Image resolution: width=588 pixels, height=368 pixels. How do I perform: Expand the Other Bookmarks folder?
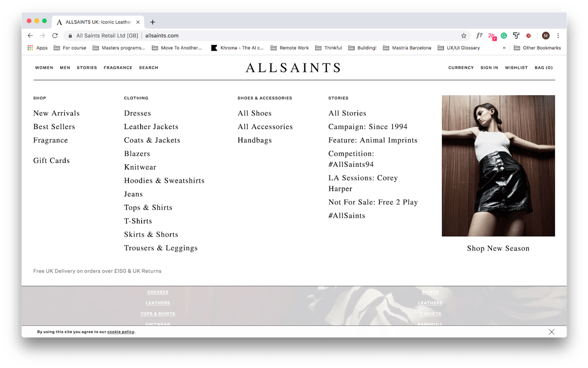537,47
